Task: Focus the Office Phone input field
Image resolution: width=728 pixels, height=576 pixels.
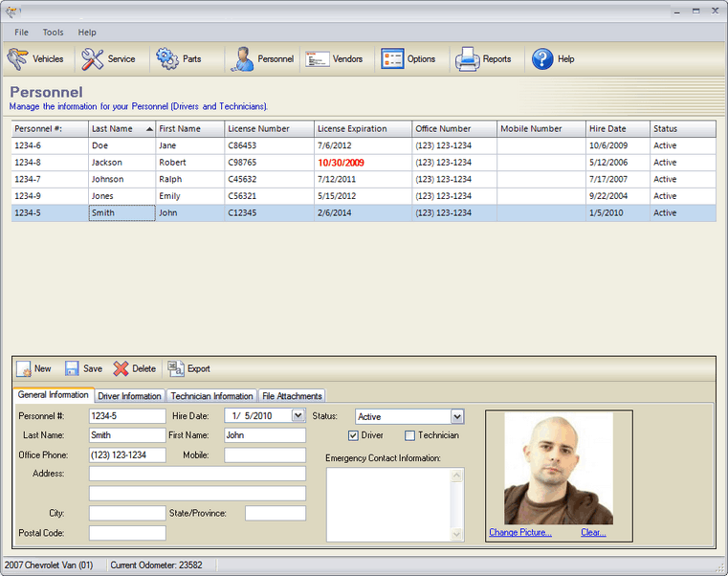Action: coord(127,454)
